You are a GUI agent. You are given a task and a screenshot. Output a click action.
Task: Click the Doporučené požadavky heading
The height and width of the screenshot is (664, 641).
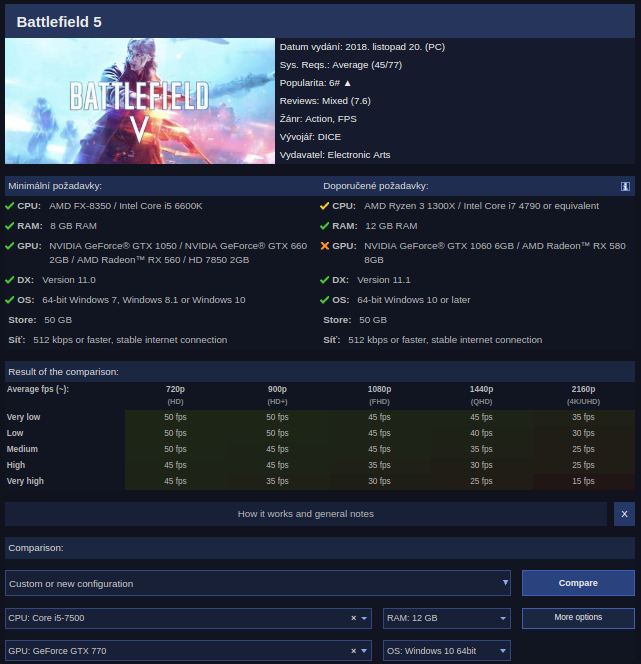click(x=376, y=186)
